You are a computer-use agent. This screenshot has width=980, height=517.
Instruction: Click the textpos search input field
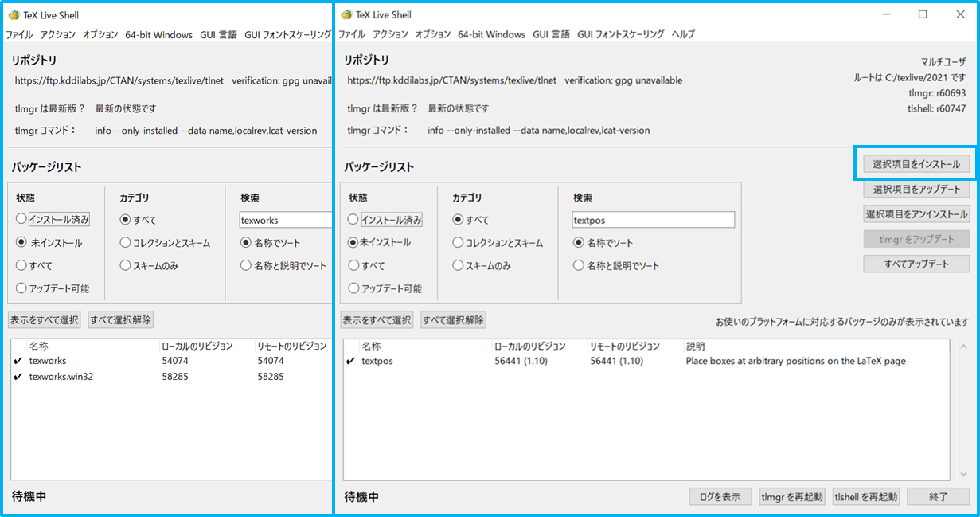(653, 219)
